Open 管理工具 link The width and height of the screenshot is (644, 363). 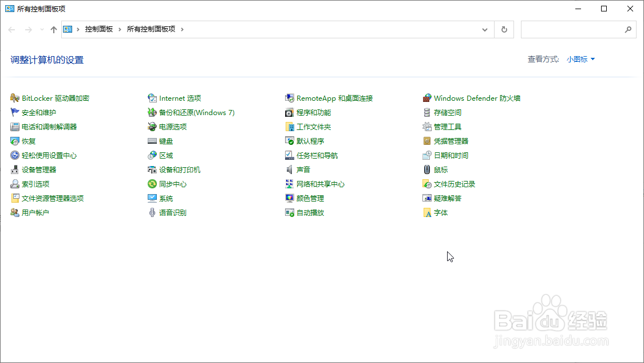pyautogui.click(x=448, y=127)
